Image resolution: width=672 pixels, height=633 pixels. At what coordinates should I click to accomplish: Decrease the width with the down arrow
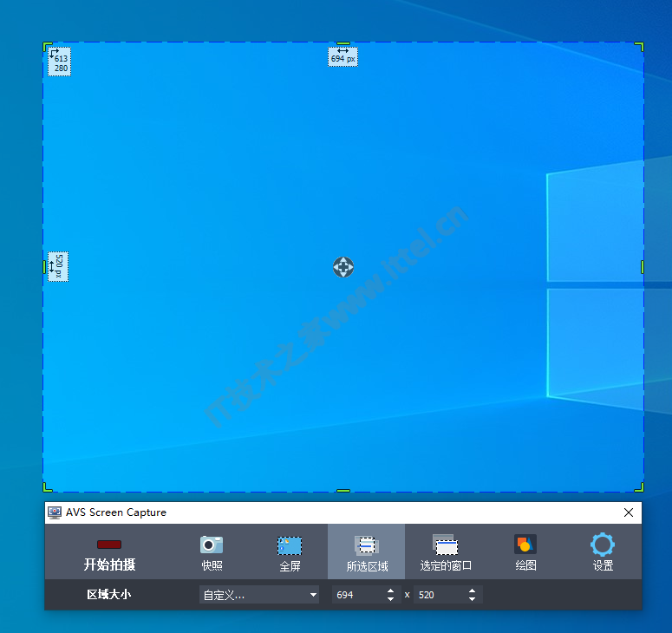[x=390, y=598]
